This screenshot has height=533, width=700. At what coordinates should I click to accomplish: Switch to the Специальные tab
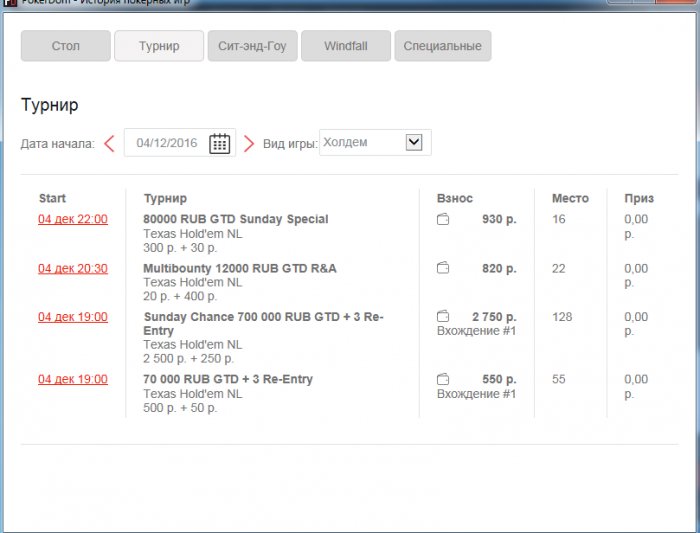point(442,46)
